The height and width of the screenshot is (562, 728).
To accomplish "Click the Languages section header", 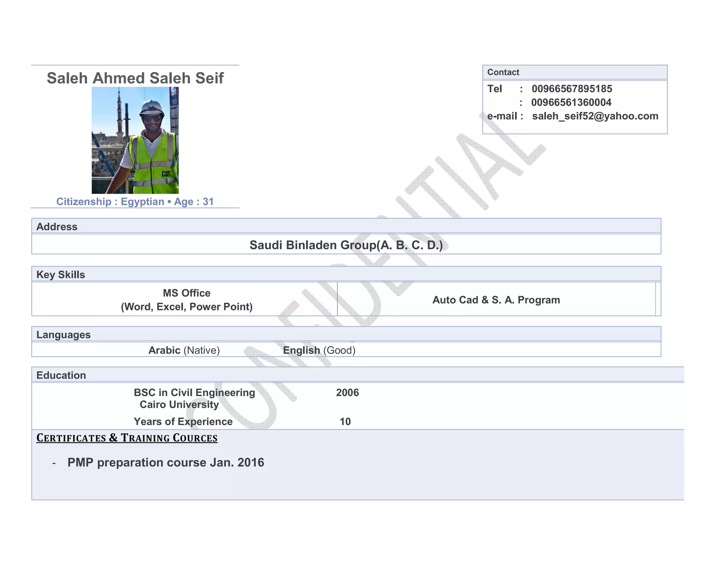I will point(63,335).
